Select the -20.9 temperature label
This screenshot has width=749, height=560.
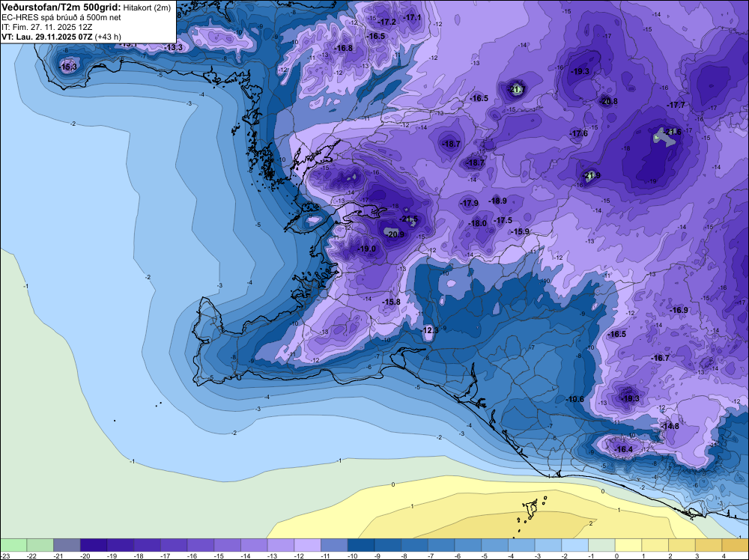(x=395, y=234)
